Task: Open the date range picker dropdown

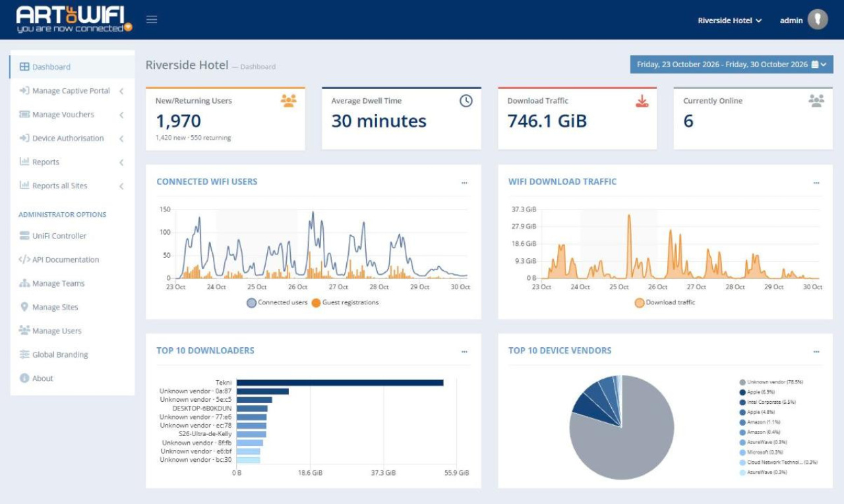Action: click(732, 65)
